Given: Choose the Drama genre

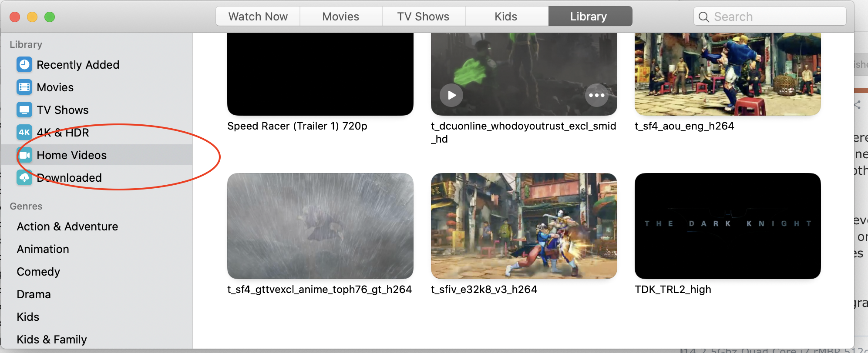Looking at the screenshot, I should [34, 294].
